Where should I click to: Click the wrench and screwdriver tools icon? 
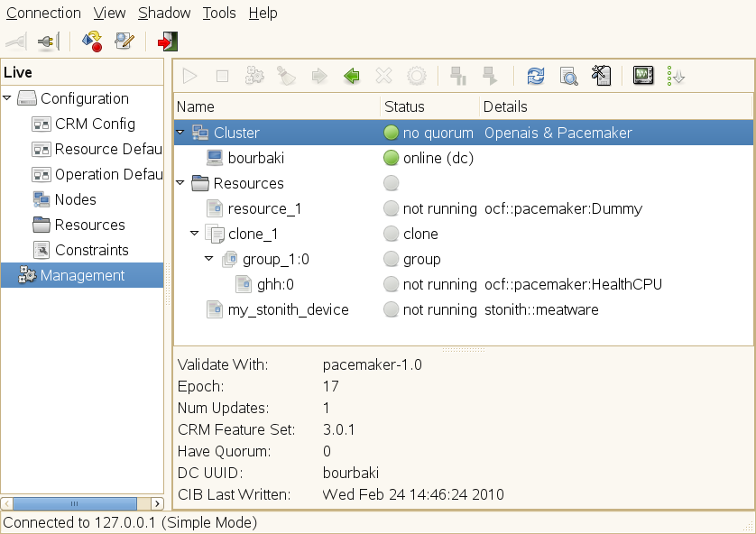(x=601, y=76)
